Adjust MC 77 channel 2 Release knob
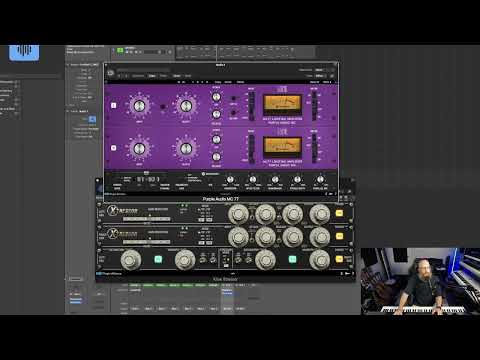Screen dimensions: 480x360 click(216, 157)
